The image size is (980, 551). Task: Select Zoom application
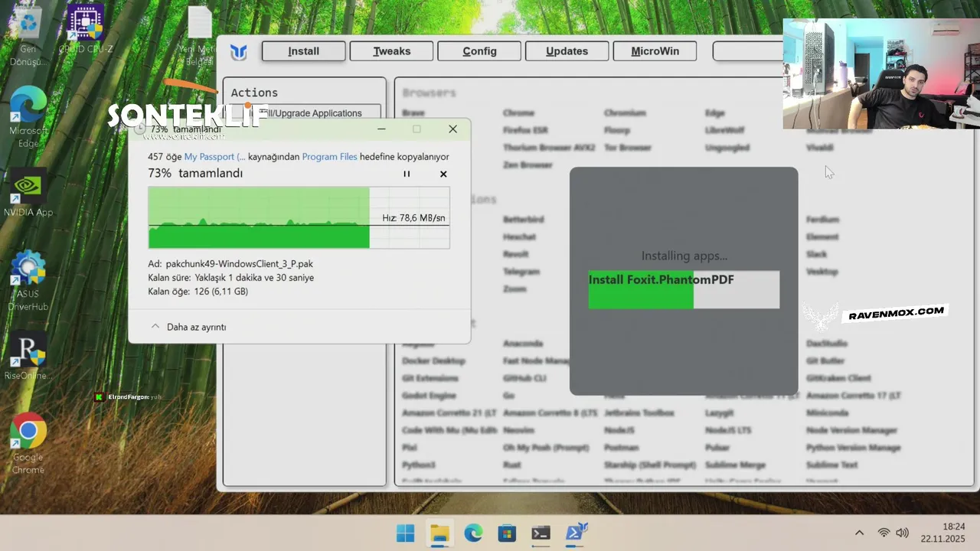tap(514, 289)
